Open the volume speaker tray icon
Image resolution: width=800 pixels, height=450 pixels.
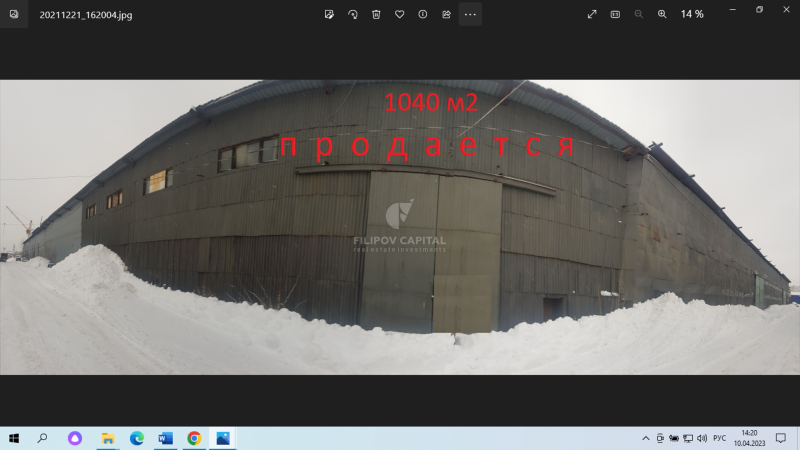pyautogui.click(x=702, y=438)
